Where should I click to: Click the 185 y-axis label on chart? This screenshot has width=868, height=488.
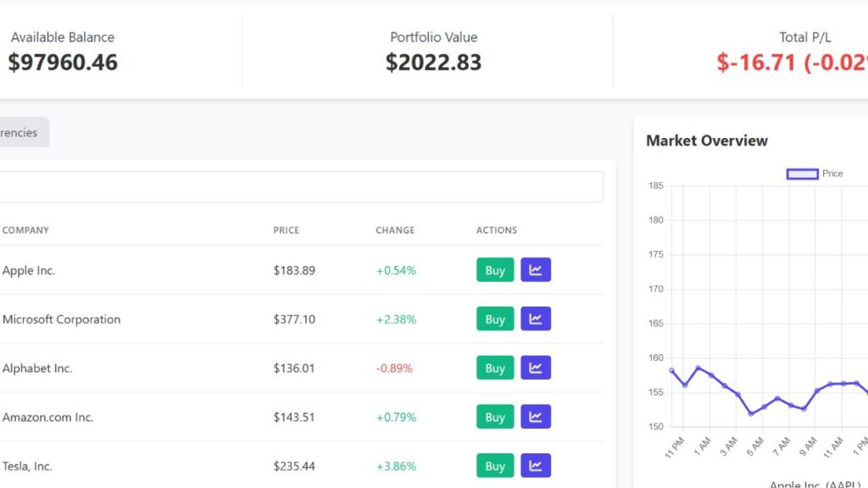pyautogui.click(x=656, y=186)
